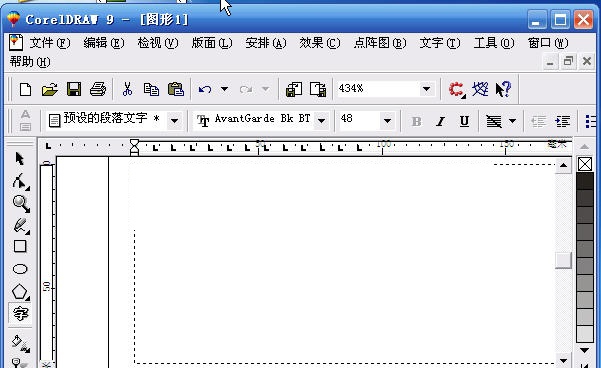Open the 编辑(E) menu
The width and height of the screenshot is (601, 368).
104,43
